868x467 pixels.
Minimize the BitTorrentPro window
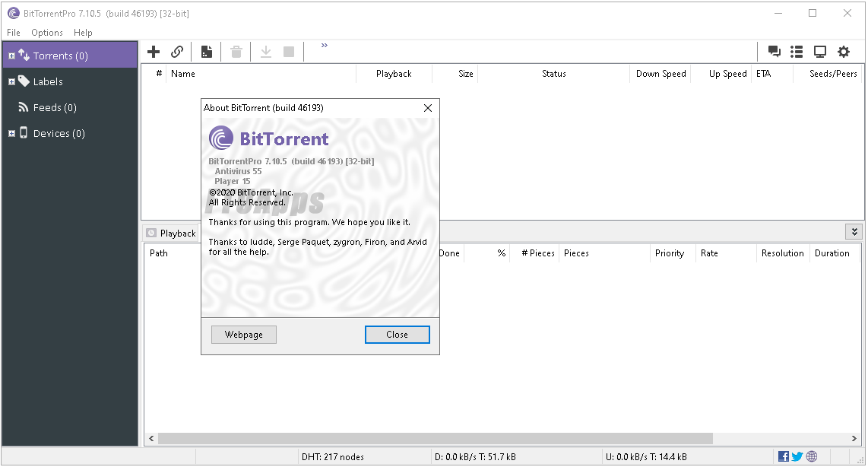(778, 13)
